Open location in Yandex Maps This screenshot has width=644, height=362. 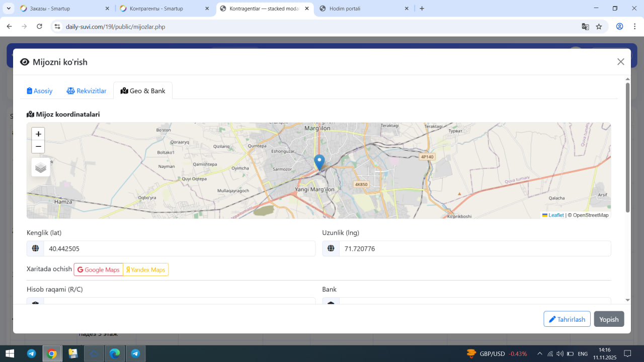146,269
